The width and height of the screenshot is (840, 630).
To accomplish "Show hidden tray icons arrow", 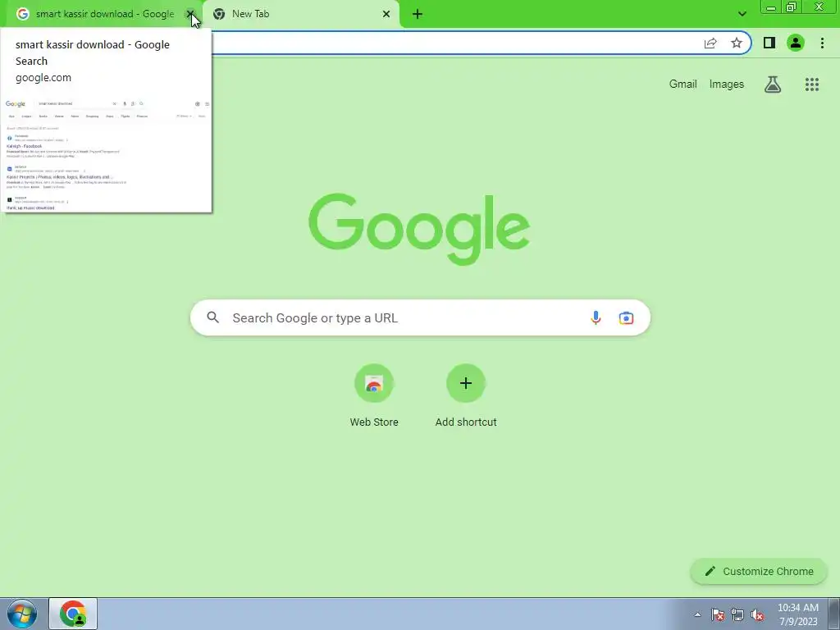I will point(697,614).
